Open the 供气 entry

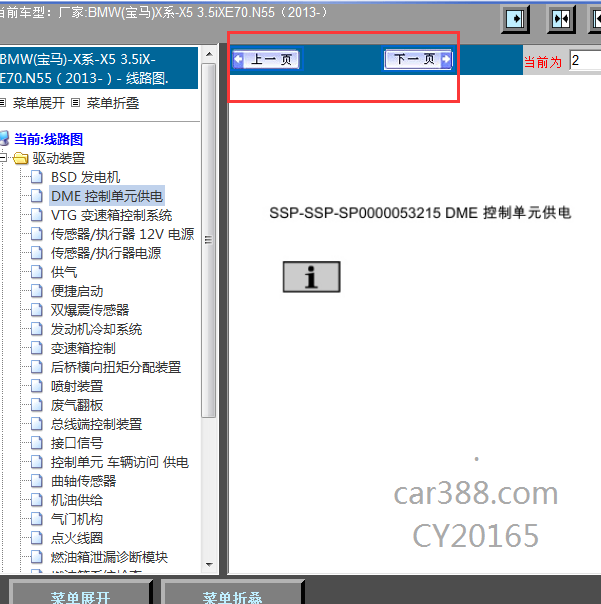point(64,272)
